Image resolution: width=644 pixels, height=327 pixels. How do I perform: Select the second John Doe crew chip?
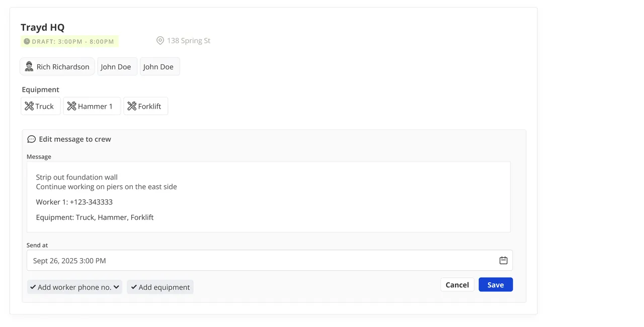160,66
